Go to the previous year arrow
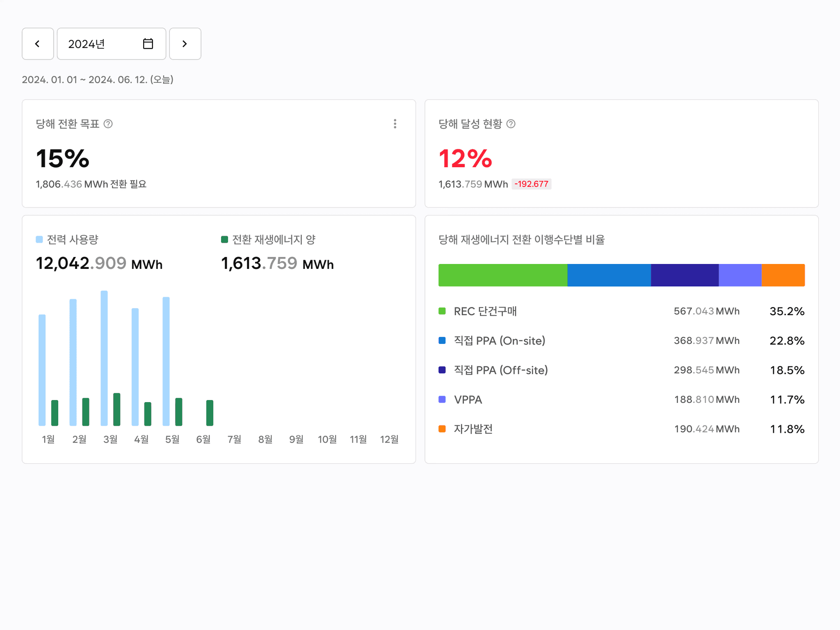 pyautogui.click(x=38, y=44)
